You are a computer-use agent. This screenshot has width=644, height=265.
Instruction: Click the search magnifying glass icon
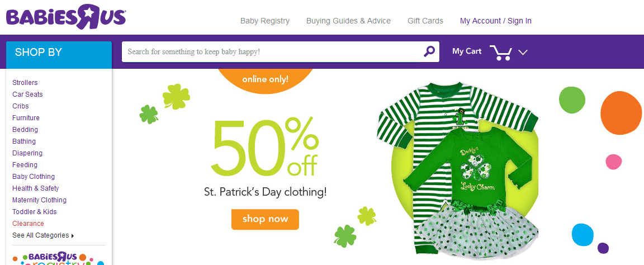click(429, 51)
